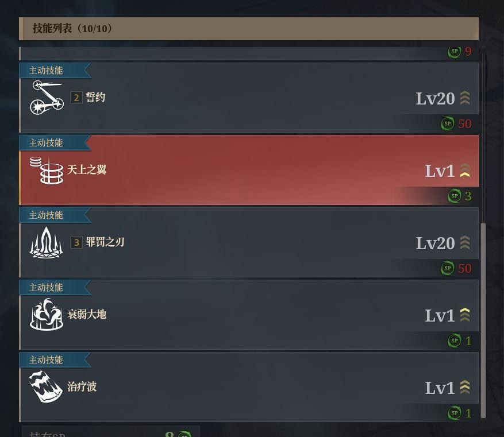Select the 誓约 skill name

point(95,97)
